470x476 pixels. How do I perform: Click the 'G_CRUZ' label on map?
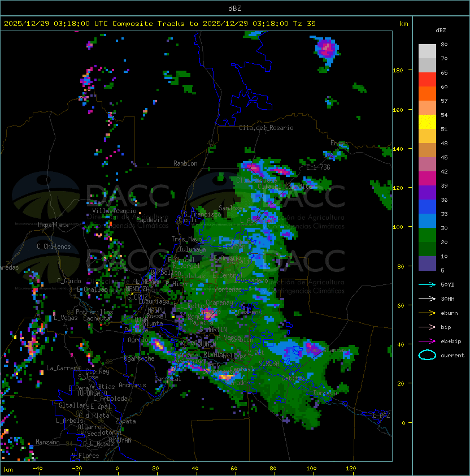pyautogui.click(x=137, y=297)
